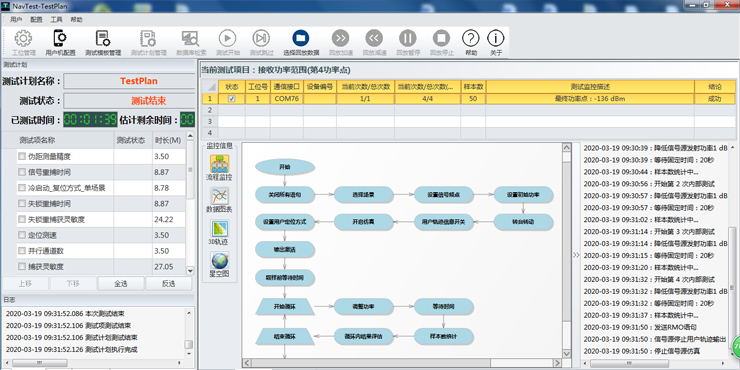Click elapsed time display 00:01:39

[90, 120]
